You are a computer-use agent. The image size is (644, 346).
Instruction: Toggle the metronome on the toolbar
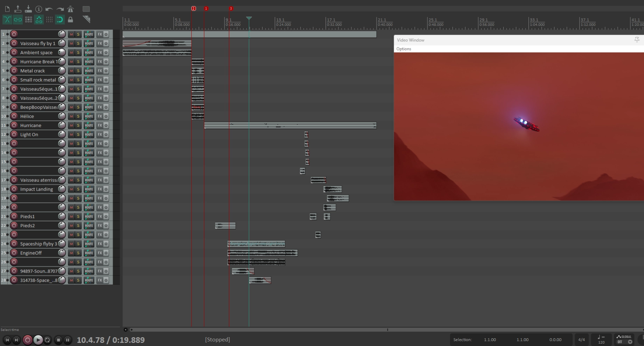point(70,9)
